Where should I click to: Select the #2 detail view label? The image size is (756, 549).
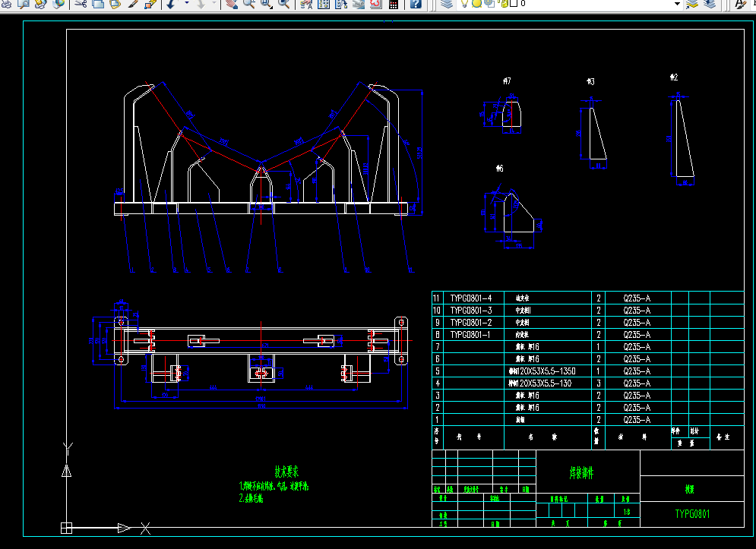[674, 77]
